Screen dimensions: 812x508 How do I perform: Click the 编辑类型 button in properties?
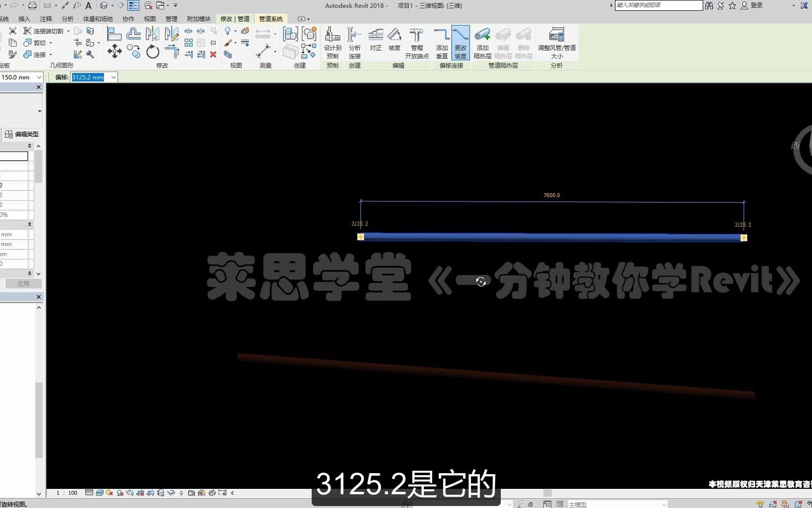[22, 134]
